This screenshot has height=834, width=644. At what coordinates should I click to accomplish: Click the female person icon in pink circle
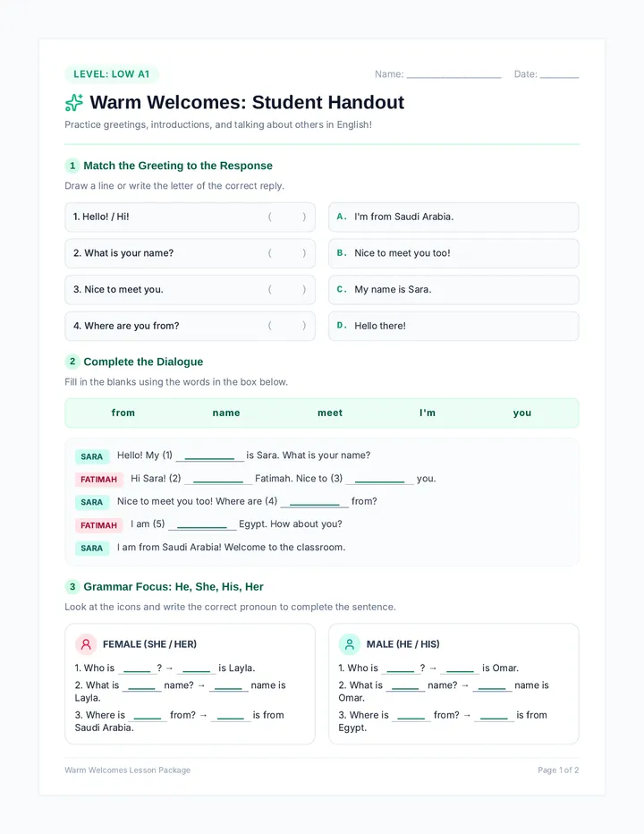[x=86, y=644]
